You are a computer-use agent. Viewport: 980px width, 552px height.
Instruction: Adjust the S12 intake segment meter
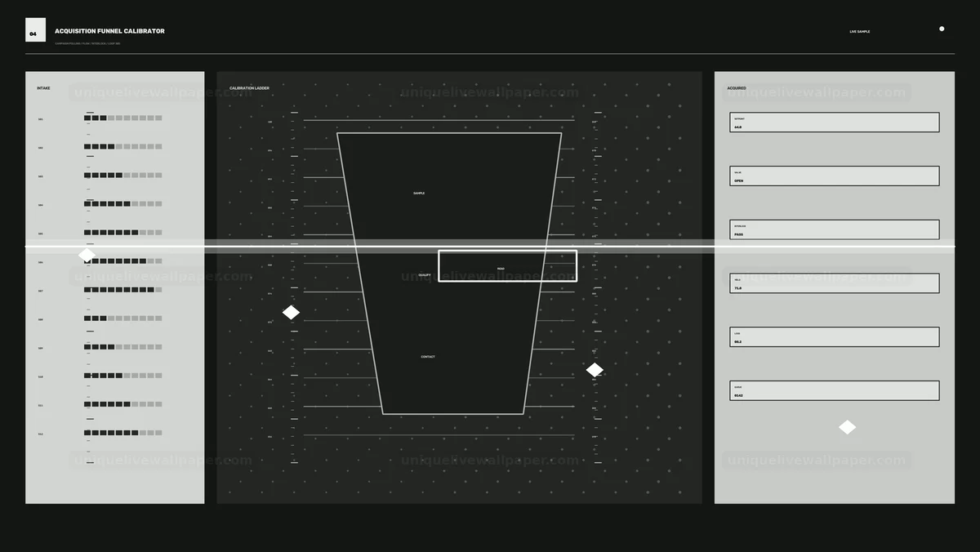pyautogui.click(x=122, y=433)
